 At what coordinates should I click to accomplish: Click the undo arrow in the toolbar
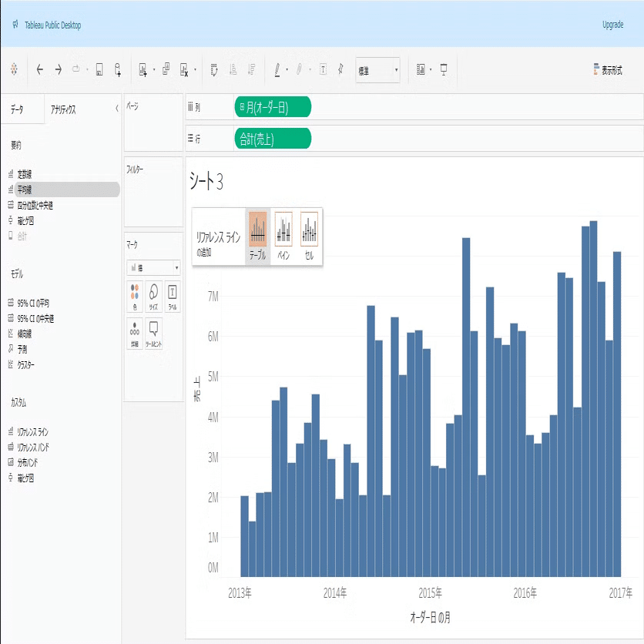click(39, 69)
